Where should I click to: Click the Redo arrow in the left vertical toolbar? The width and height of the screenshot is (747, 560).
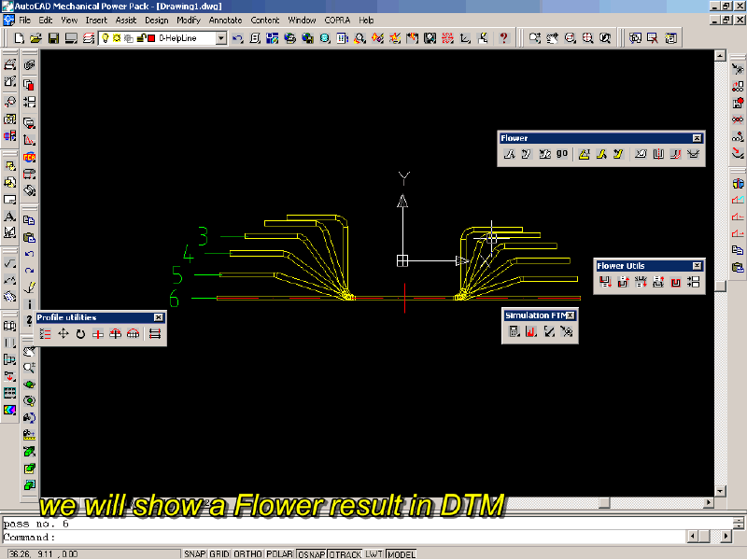tap(30, 271)
